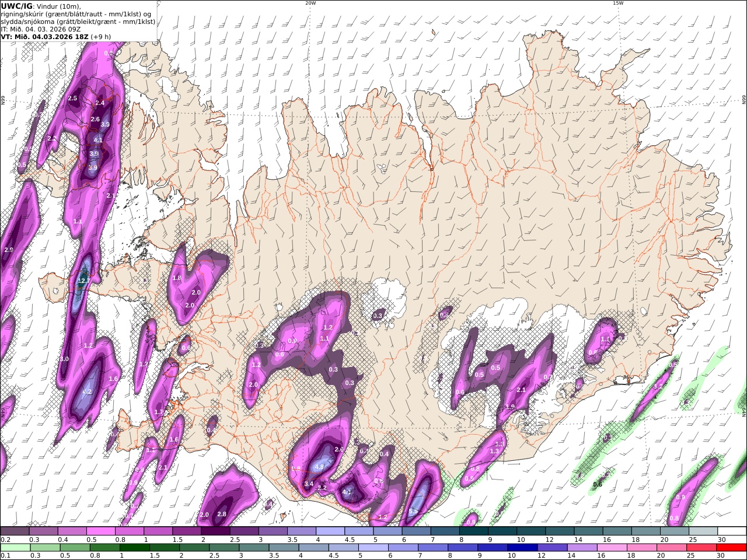Screen dimensions: 747x560
Task: Click the 3.4 precipitation value on the map
Action: pos(309,484)
